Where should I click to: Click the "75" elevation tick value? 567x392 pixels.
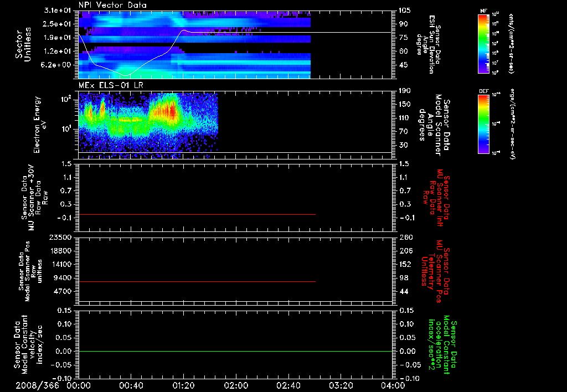coord(403,38)
